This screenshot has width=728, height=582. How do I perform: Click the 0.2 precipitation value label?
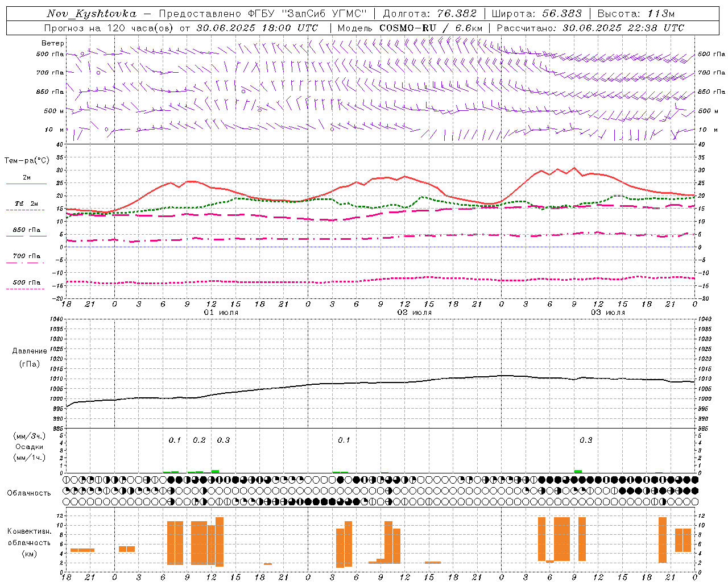[x=199, y=440]
